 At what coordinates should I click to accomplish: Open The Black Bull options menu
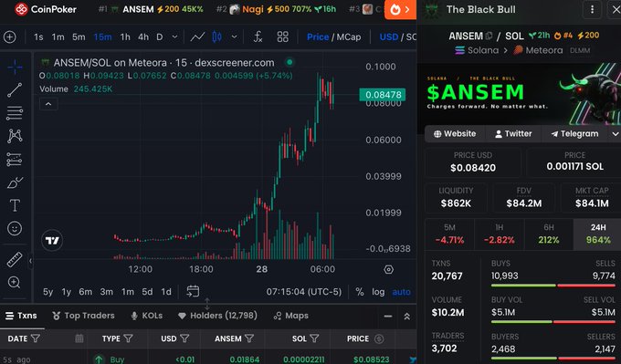592,9
